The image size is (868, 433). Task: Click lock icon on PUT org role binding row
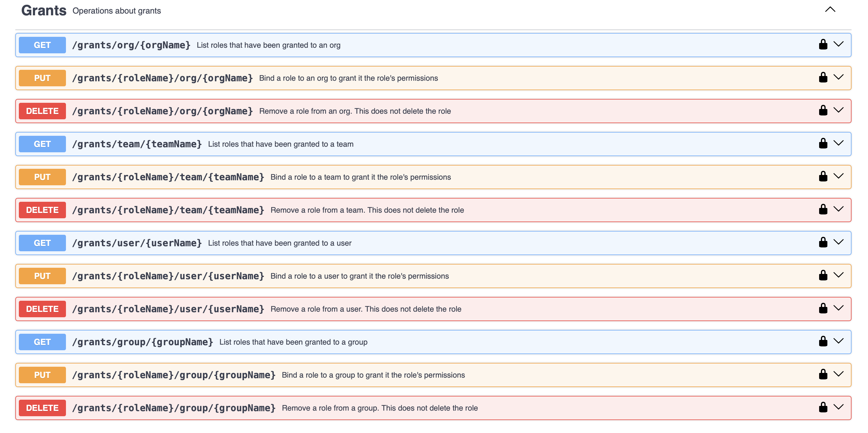click(x=823, y=77)
